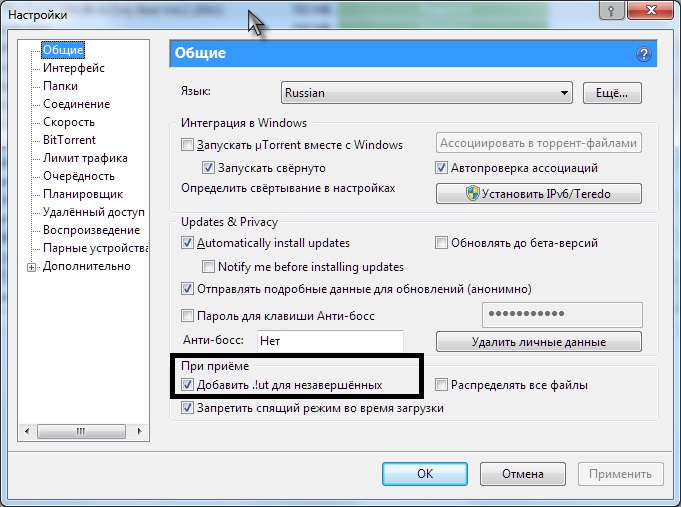Enable Обновлять до бета-версий

coord(441,242)
